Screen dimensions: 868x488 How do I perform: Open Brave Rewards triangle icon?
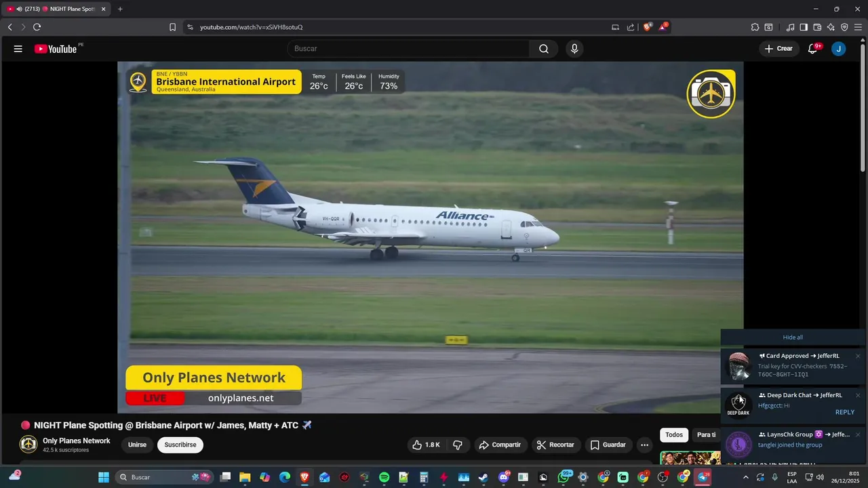click(663, 27)
